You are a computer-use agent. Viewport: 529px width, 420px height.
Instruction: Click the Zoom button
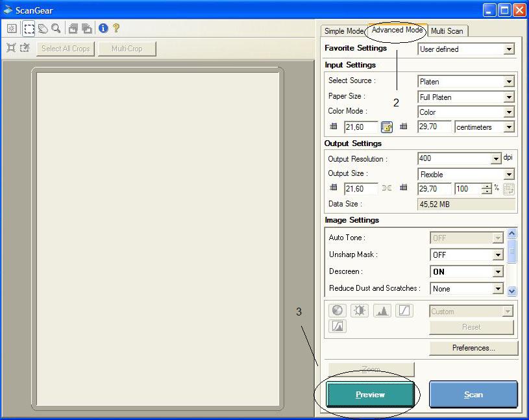tap(371, 369)
